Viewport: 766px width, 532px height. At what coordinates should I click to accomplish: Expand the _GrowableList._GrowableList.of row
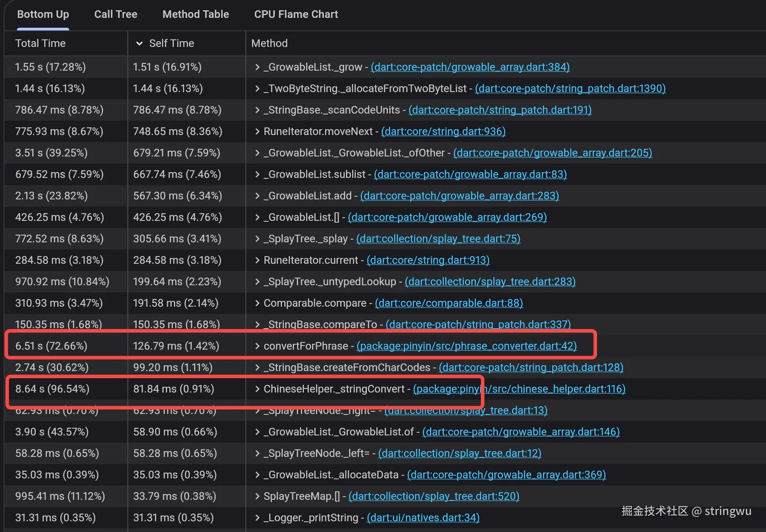point(257,432)
